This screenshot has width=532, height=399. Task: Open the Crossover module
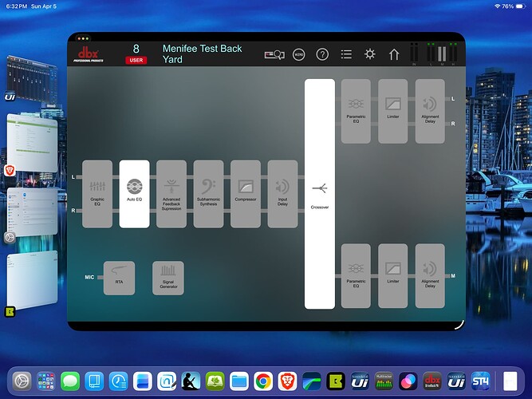click(320, 194)
